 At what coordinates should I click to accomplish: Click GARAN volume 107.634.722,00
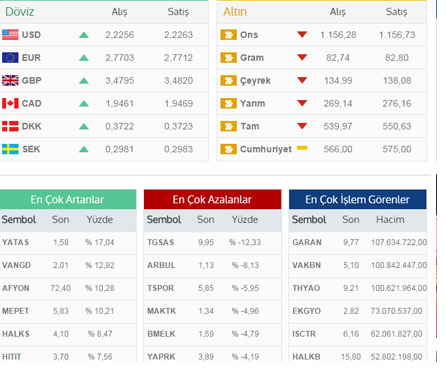point(399,242)
